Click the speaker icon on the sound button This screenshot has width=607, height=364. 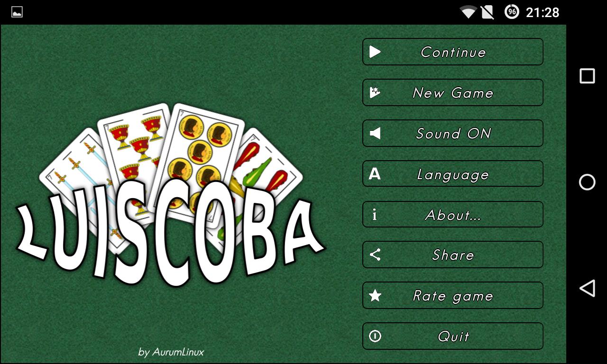click(x=375, y=133)
